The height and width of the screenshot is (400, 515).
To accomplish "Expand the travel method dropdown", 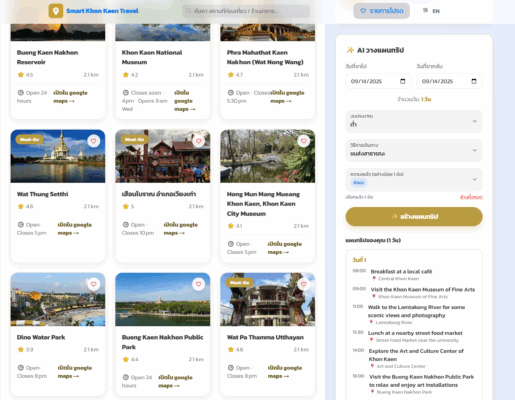I will tap(414, 150).
